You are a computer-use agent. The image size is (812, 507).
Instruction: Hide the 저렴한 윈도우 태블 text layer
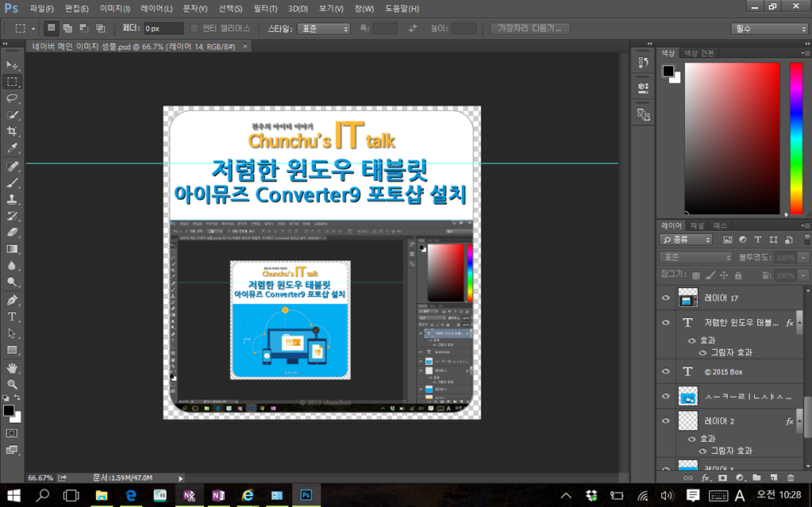tap(666, 322)
